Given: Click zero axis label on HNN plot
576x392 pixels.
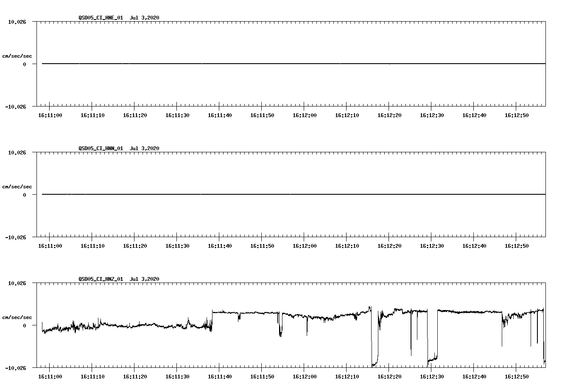Looking at the screenshot, I should (x=25, y=195).
